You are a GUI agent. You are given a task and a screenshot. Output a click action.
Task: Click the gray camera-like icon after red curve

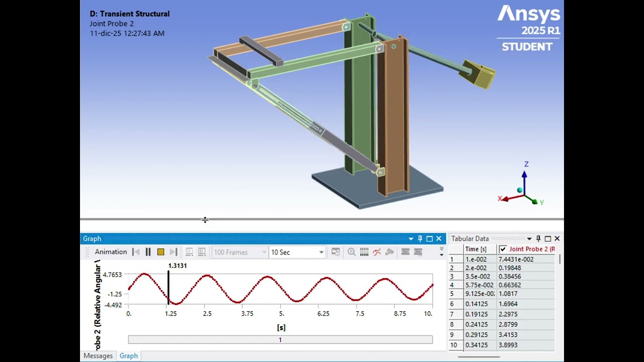click(x=389, y=252)
